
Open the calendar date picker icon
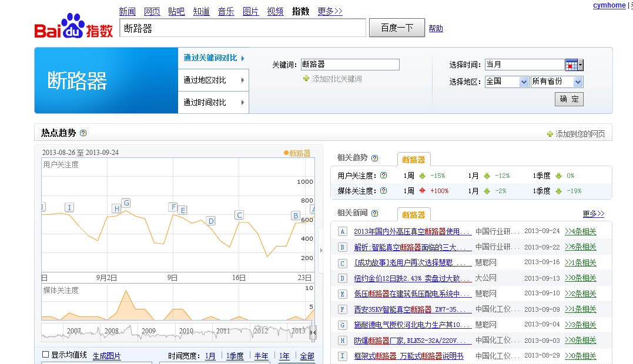(572, 65)
